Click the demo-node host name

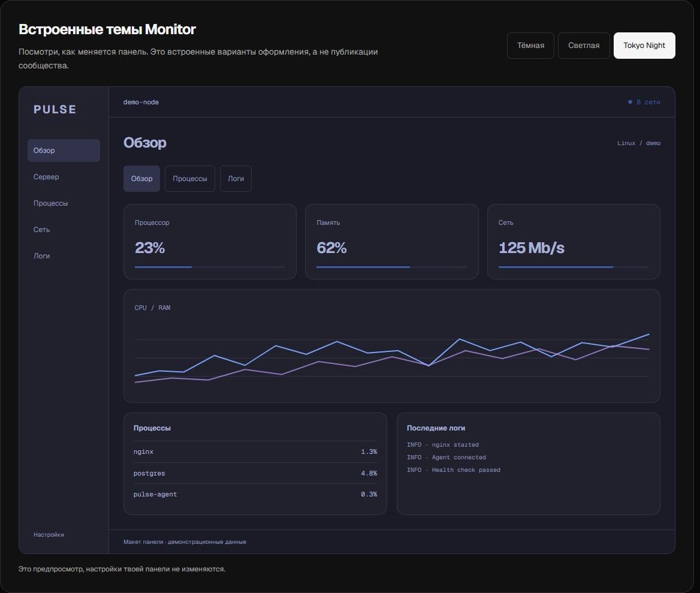point(141,103)
